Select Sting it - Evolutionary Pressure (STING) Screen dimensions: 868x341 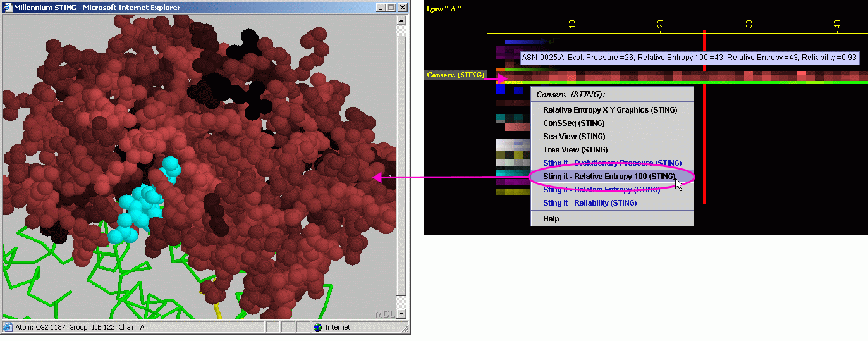tap(612, 163)
